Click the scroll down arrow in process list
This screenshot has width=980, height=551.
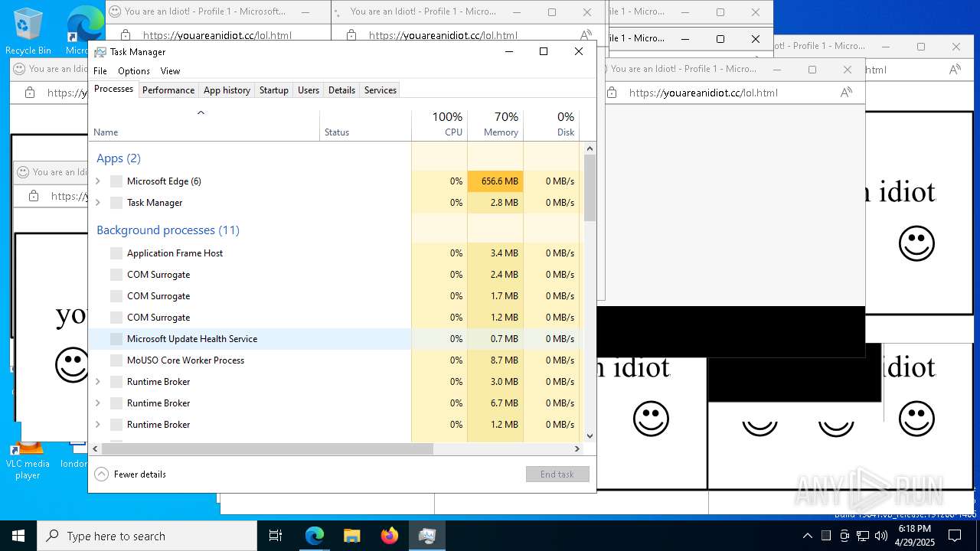tap(590, 436)
